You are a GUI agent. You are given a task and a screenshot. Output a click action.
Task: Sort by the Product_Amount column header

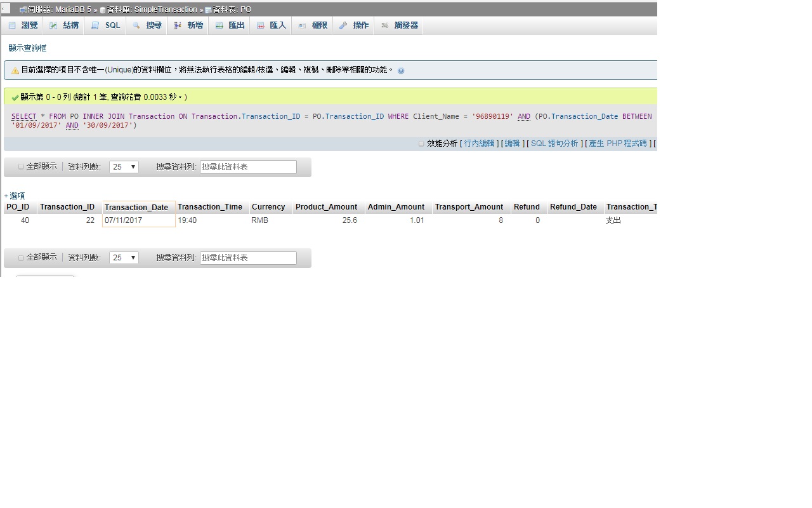326,207
